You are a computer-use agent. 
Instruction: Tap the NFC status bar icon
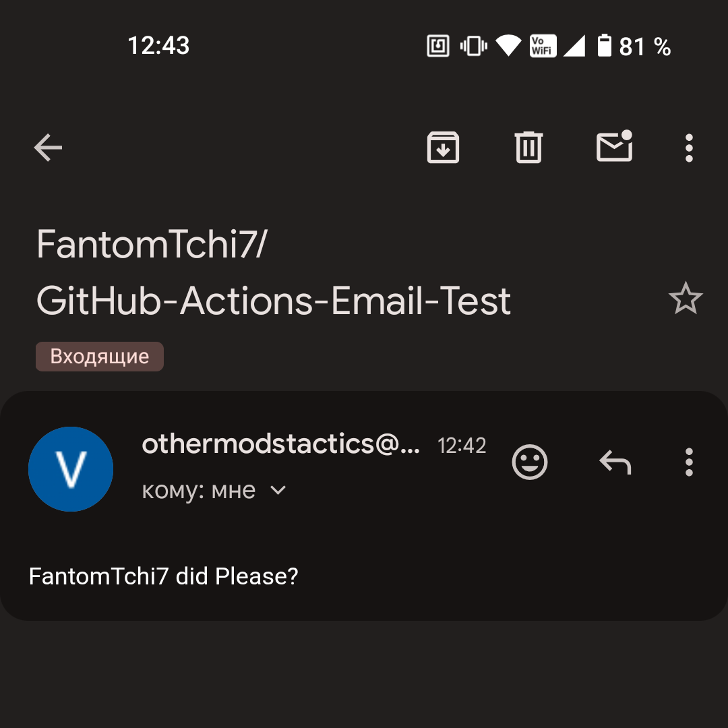click(438, 47)
